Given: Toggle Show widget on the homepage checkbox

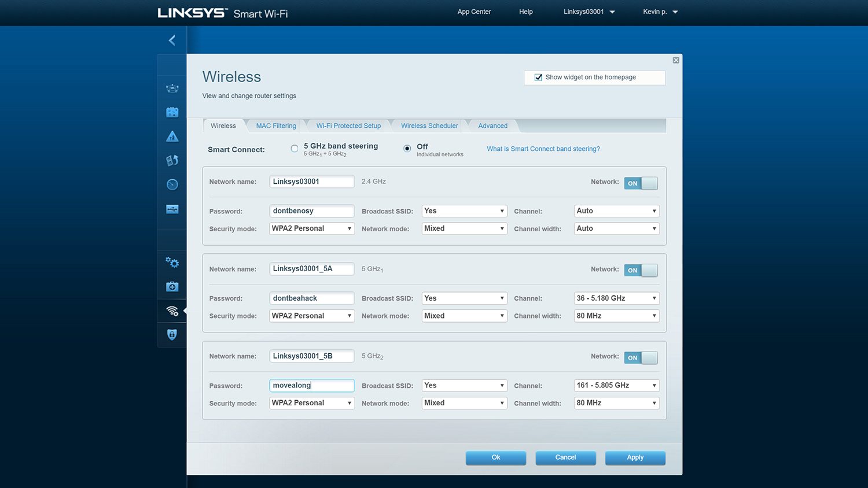Looking at the screenshot, I should pyautogui.click(x=538, y=77).
